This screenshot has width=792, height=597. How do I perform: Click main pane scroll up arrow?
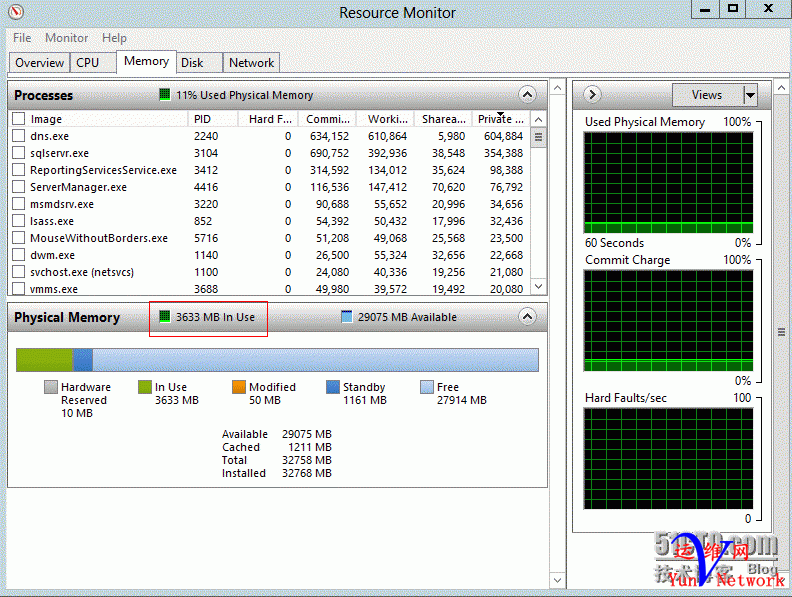tap(557, 88)
